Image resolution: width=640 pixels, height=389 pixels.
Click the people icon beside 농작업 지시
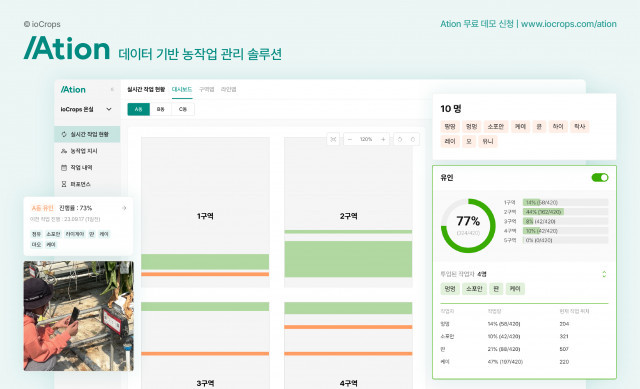pyautogui.click(x=64, y=151)
